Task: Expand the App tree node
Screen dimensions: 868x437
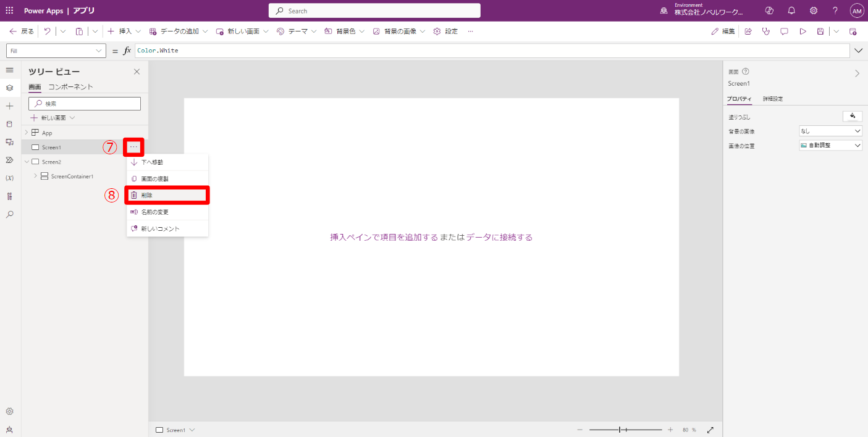Action: point(27,133)
